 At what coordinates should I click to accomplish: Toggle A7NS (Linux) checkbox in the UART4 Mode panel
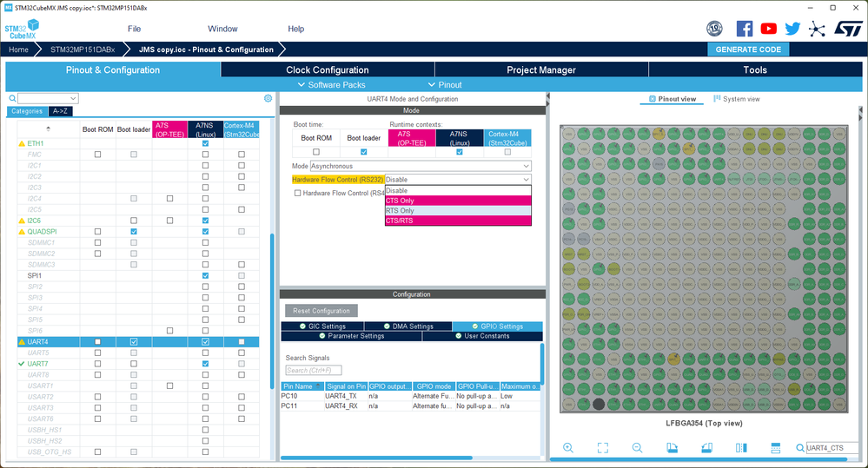pyautogui.click(x=460, y=152)
